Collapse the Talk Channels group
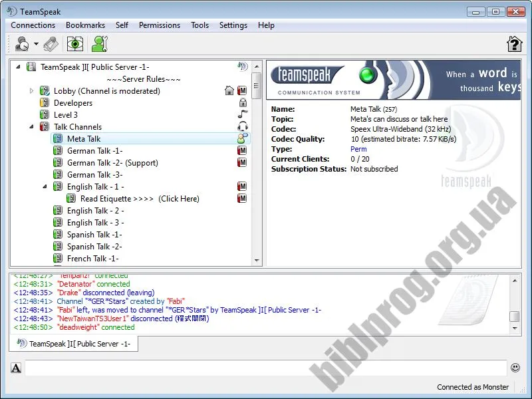Viewport: 532px width, 399px height. 31,126
